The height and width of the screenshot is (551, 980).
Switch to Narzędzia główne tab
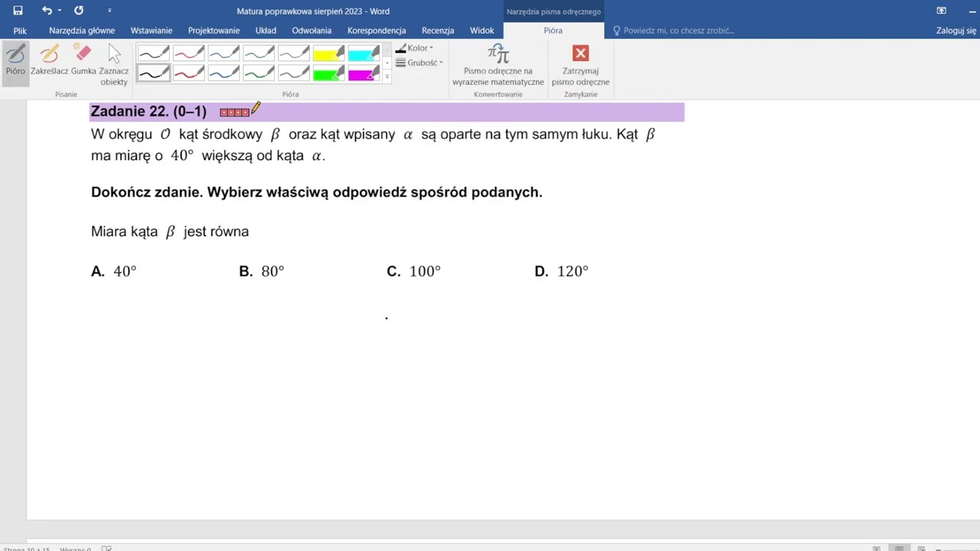82,31
